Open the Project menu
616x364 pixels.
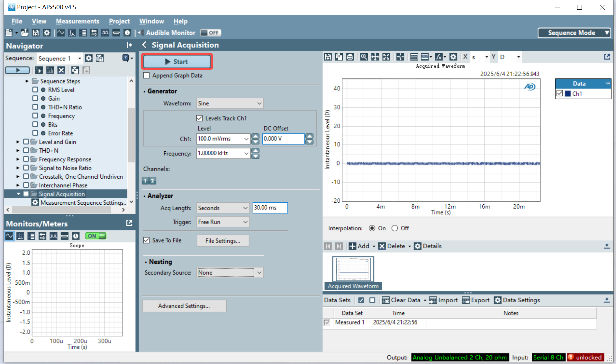[x=119, y=21]
